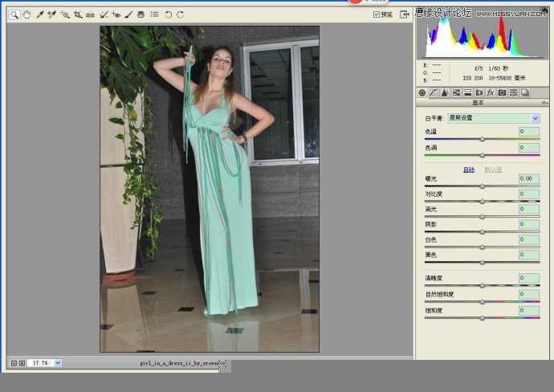The width and height of the screenshot is (554, 392).
Task: Select the Spot Removal tool
Action: (x=103, y=14)
